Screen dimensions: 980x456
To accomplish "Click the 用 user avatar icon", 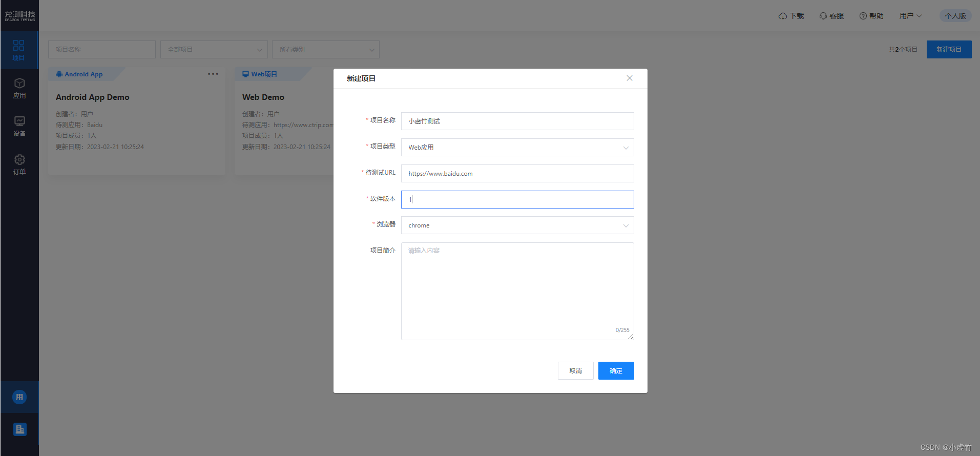I will coord(19,397).
